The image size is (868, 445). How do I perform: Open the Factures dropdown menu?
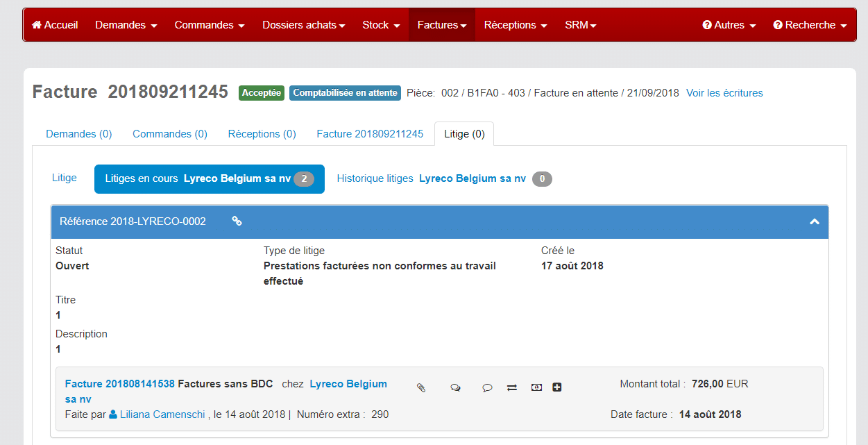point(442,25)
